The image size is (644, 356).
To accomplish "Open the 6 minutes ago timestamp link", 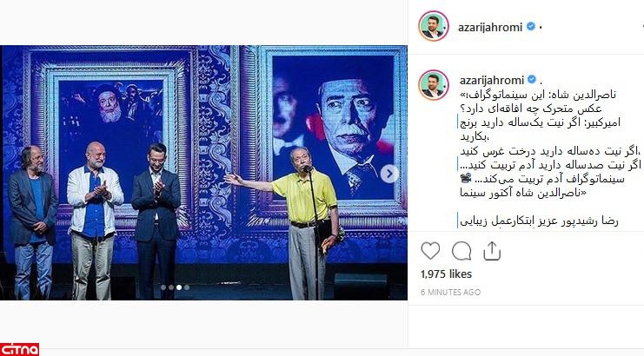I will [450, 292].
